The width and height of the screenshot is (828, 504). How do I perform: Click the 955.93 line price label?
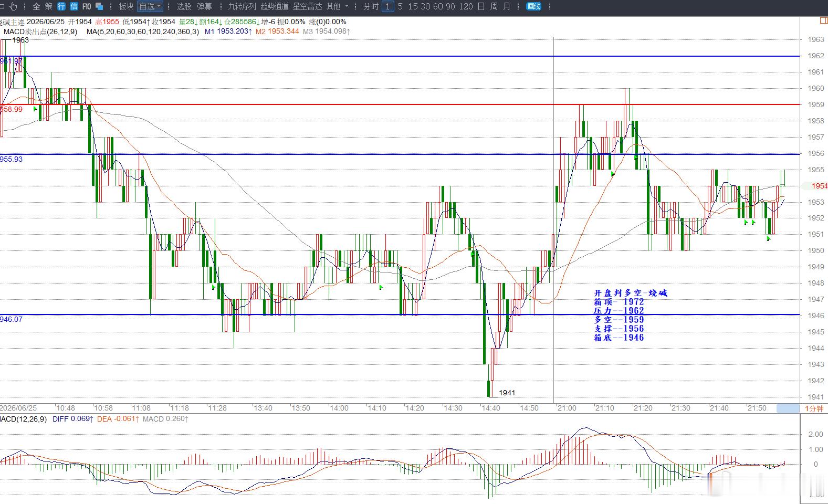[12, 159]
